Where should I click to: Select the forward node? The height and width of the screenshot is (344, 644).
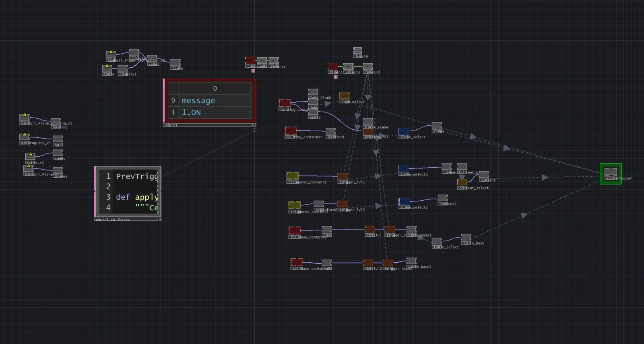368,66
